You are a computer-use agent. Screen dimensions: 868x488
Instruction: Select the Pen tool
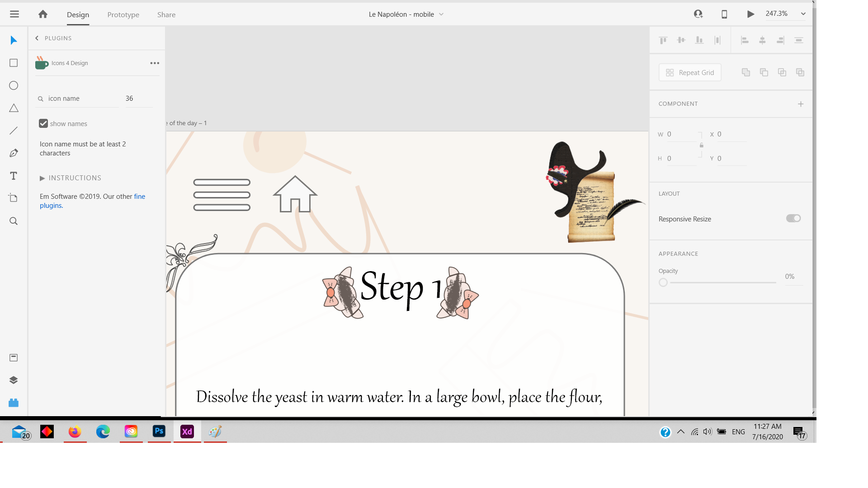(14, 153)
